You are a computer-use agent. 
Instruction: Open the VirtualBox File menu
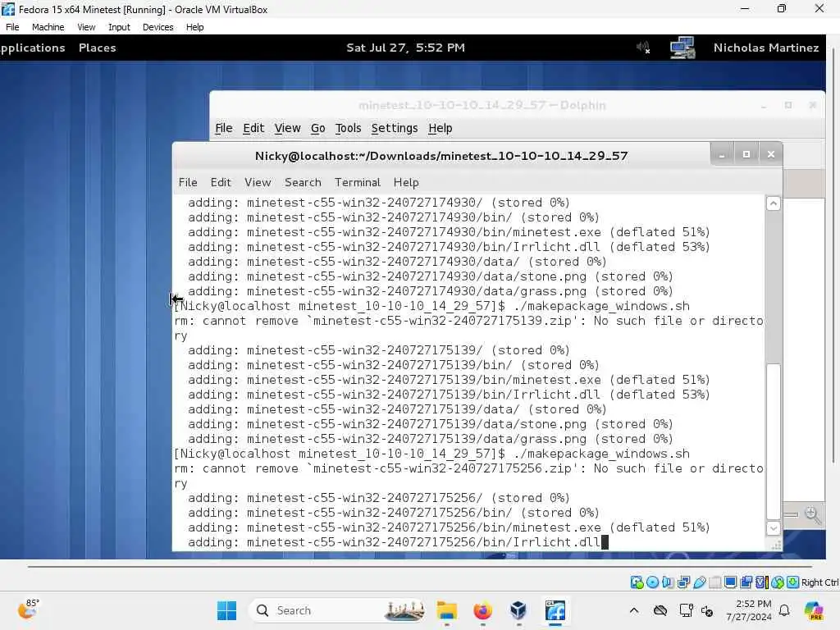pyautogui.click(x=12, y=27)
